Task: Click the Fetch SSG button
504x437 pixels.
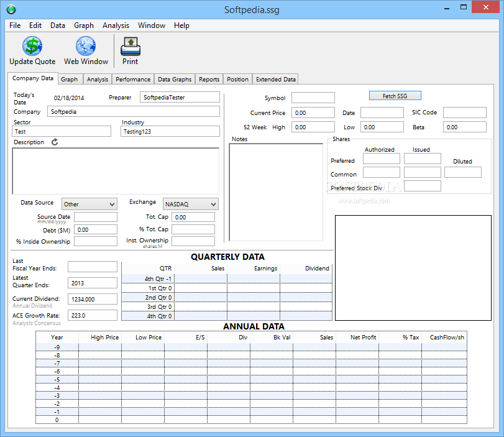Action: click(x=395, y=96)
